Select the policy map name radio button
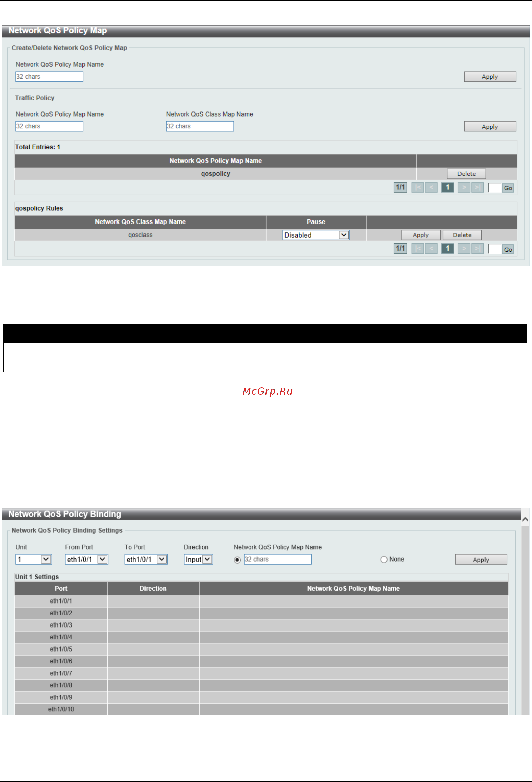Image resolution: width=532 pixels, height=782 pixels. (237, 560)
